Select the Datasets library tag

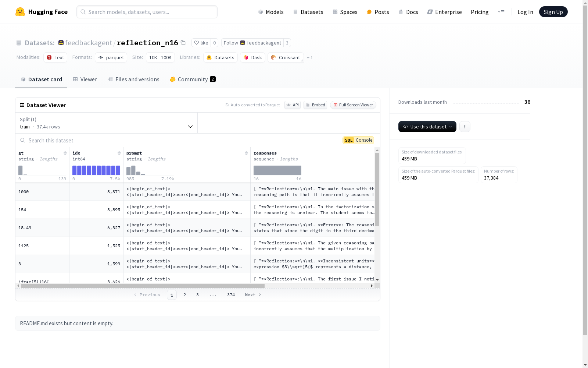220,57
